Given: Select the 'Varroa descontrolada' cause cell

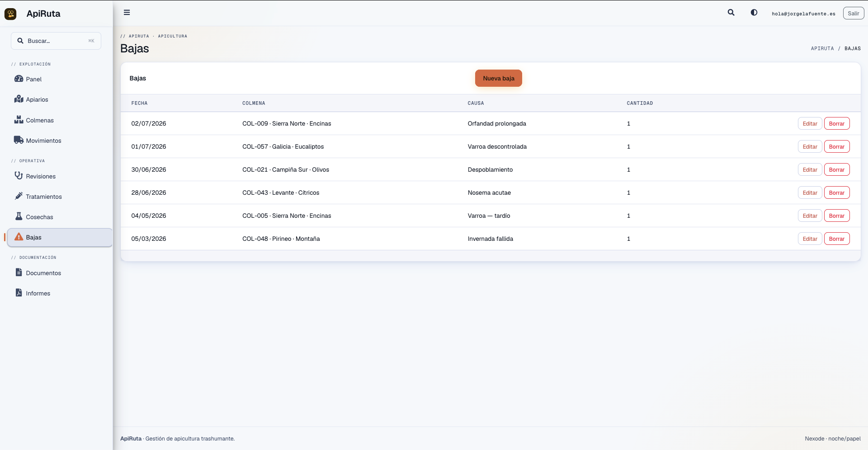Looking at the screenshot, I should tap(497, 146).
